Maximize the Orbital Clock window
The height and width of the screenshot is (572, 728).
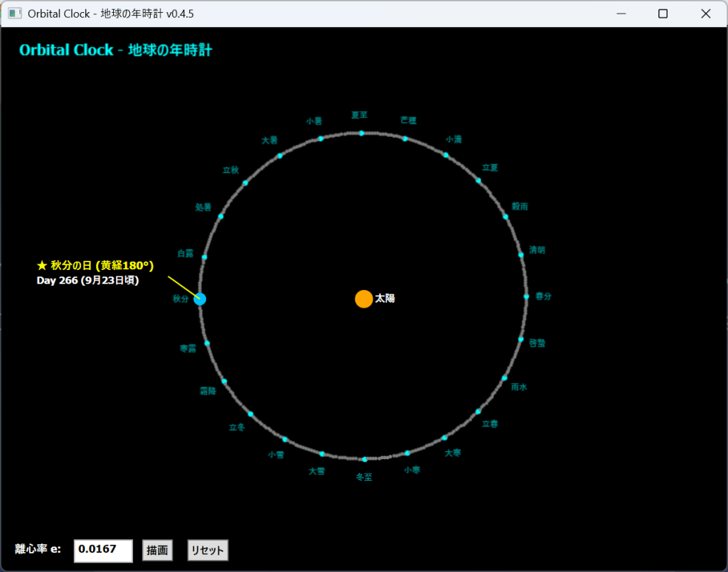[x=663, y=14]
